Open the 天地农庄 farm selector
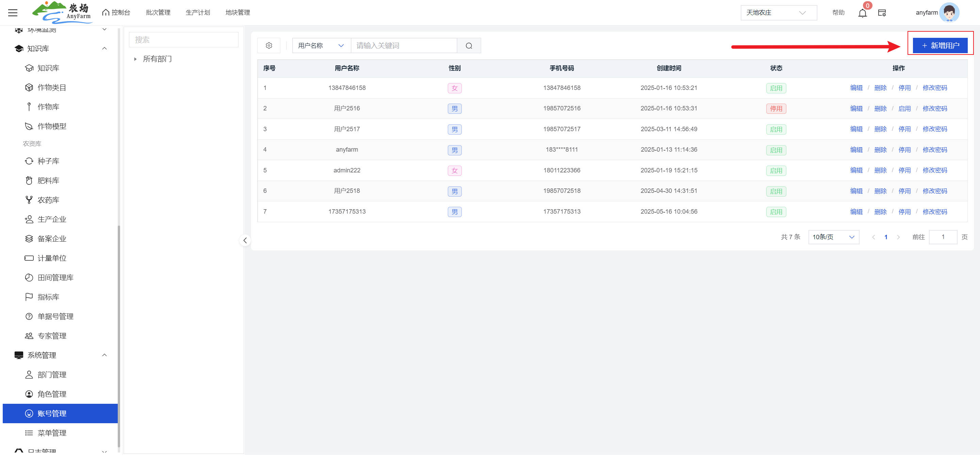The width and height of the screenshot is (980, 460). point(778,13)
